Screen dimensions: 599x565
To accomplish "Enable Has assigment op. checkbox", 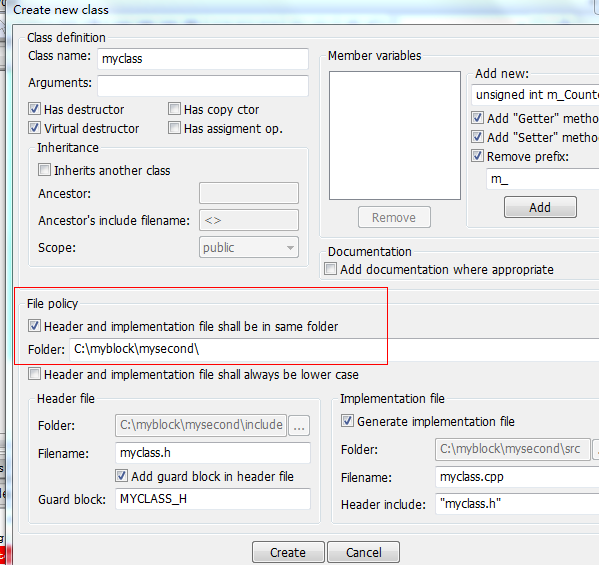I will pyautogui.click(x=174, y=128).
